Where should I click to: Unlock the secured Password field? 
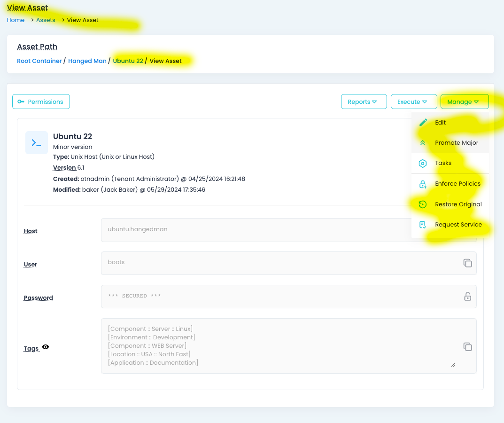click(467, 297)
